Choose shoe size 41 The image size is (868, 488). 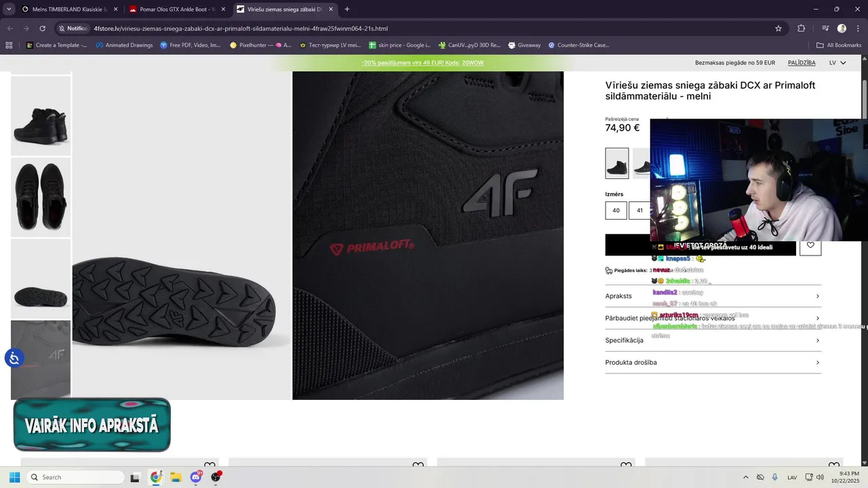point(639,210)
